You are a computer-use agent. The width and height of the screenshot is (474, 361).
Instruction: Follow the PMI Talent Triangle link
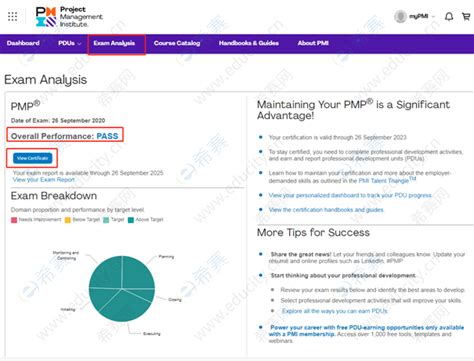[387, 180]
